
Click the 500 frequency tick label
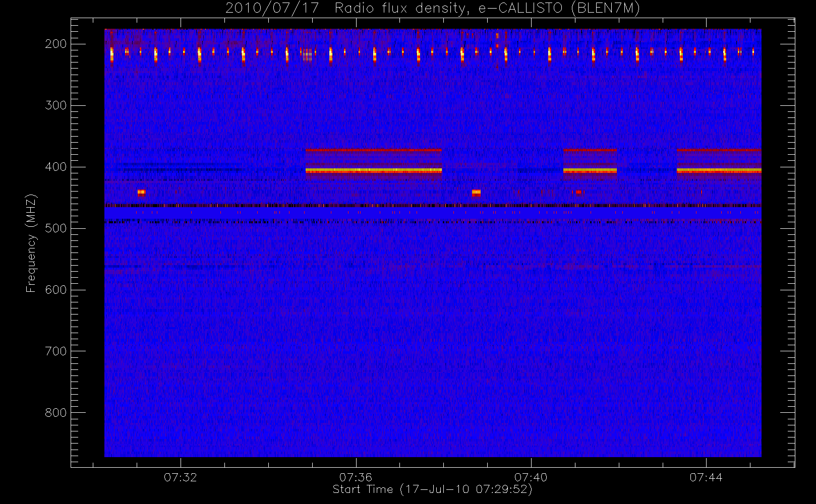click(56, 228)
